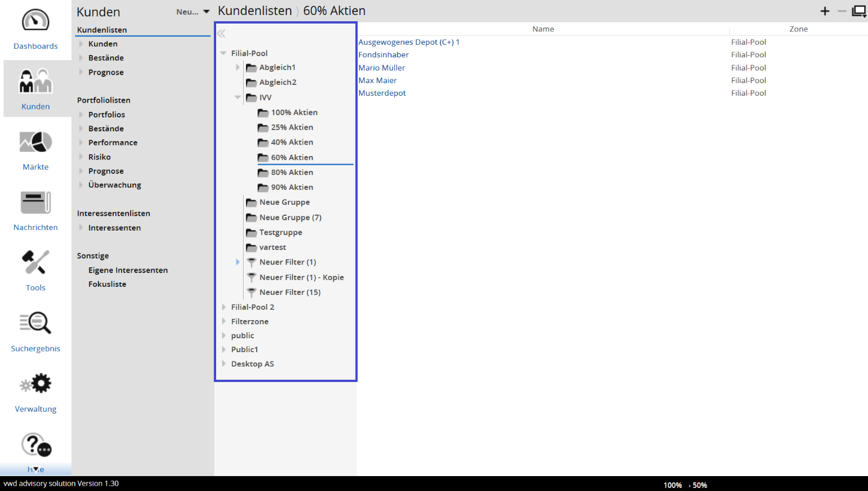
Task: Sort list by Name column header
Action: (543, 29)
